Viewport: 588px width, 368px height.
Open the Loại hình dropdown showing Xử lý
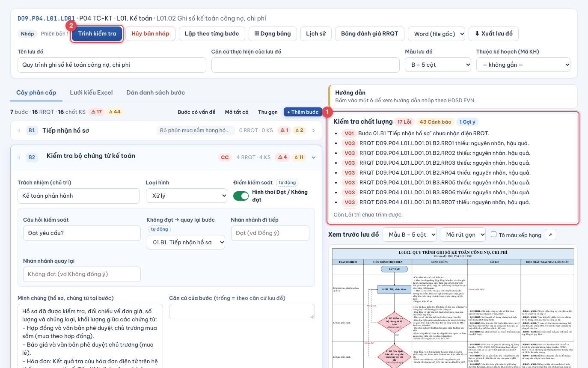(187, 196)
